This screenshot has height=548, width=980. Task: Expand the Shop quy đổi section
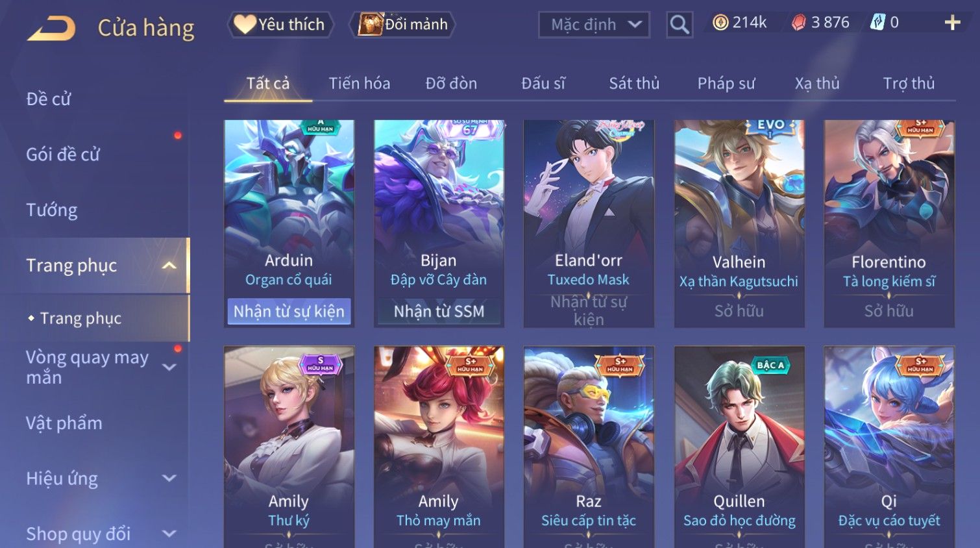click(169, 534)
